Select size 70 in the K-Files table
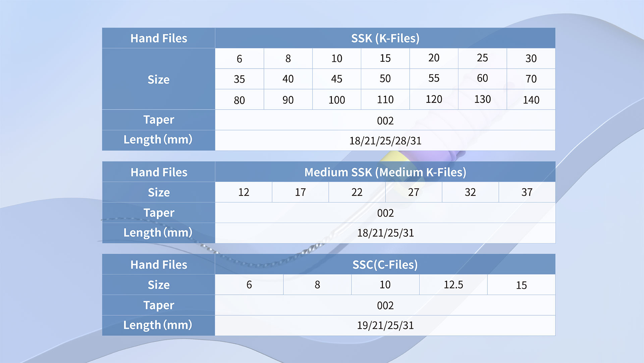644x363 pixels. 531,79
